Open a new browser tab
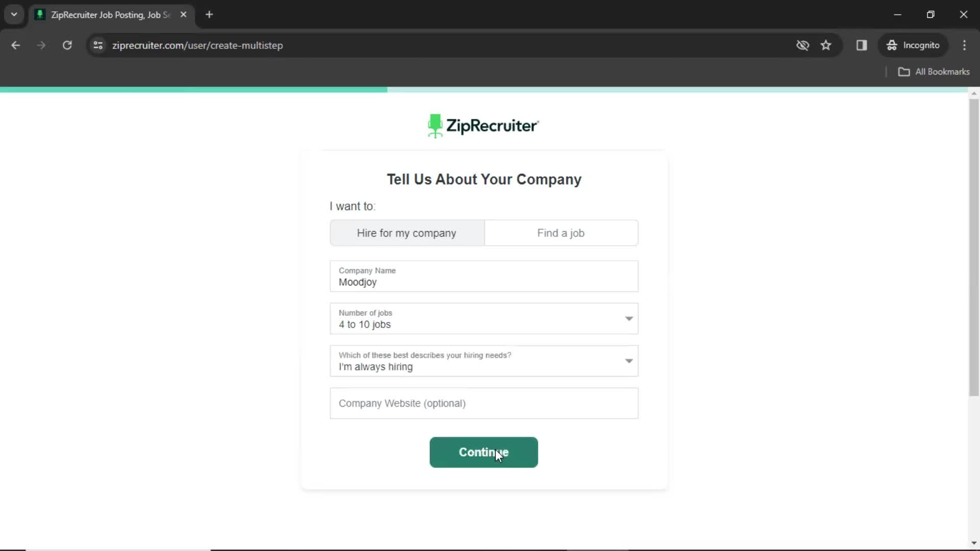980x551 pixels. click(x=209, y=15)
